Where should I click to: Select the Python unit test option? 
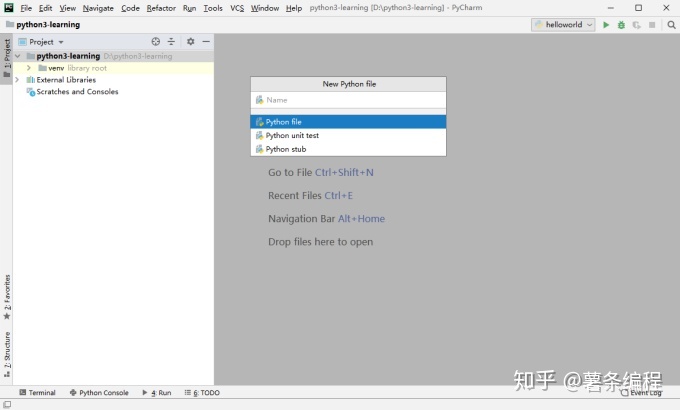tap(348, 135)
